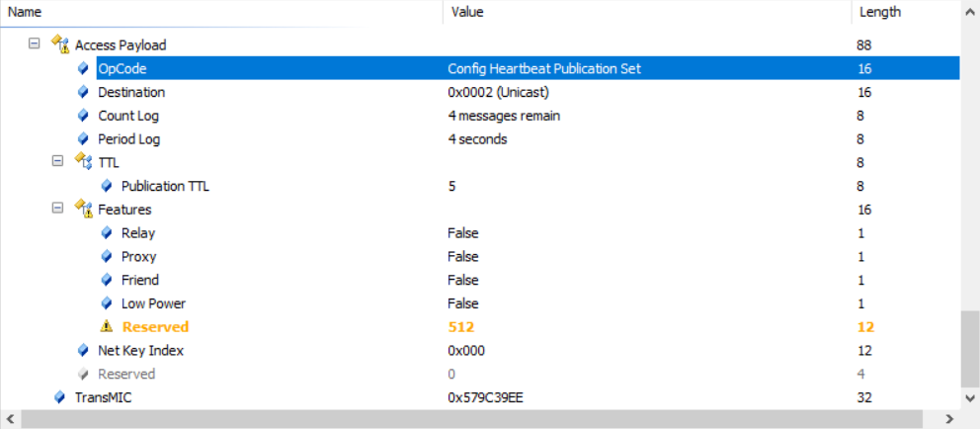
Task: Click the TTL group icon
Action: click(x=84, y=162)
